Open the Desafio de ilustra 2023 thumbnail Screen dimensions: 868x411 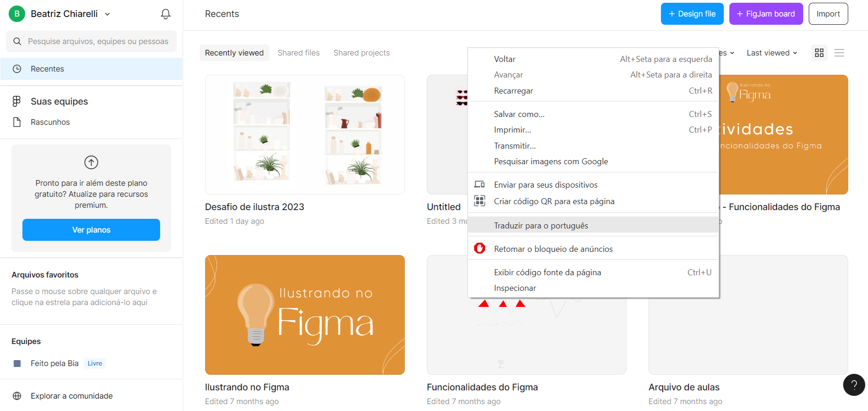(304, 134)
